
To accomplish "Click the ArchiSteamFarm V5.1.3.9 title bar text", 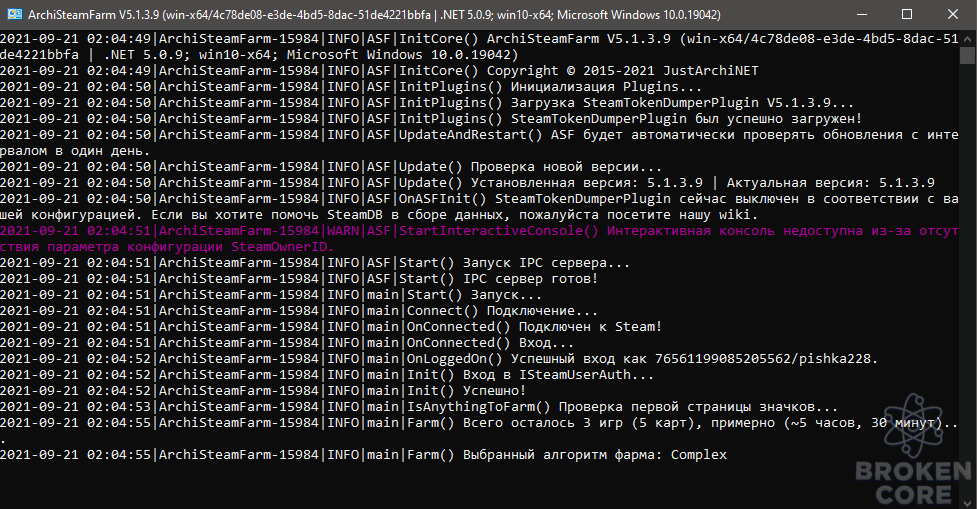I will [x=374, y=14].
